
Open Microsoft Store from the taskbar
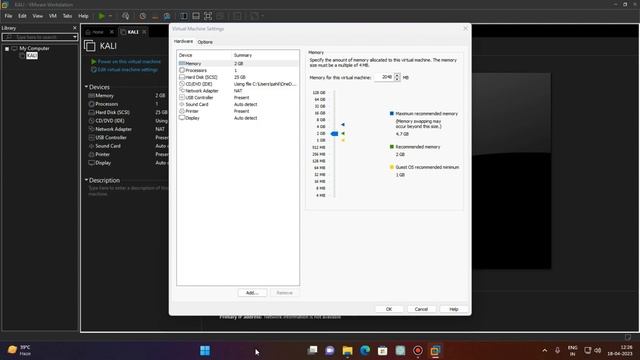[382, 351]
